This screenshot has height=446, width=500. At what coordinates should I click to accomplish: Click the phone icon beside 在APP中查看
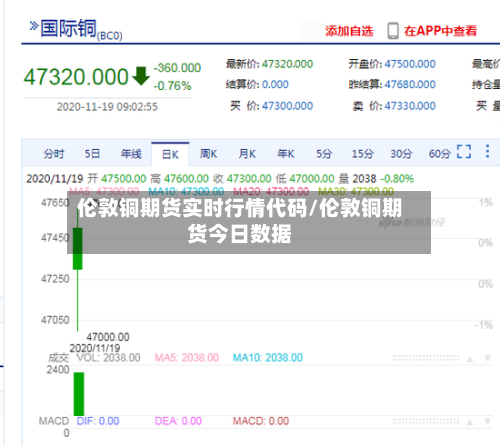pyautogui.click(x=393, y=31)
